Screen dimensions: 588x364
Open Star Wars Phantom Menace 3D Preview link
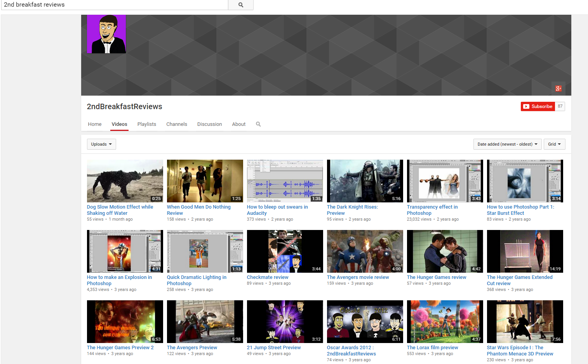pyautogui.click(x=520, y=351)
